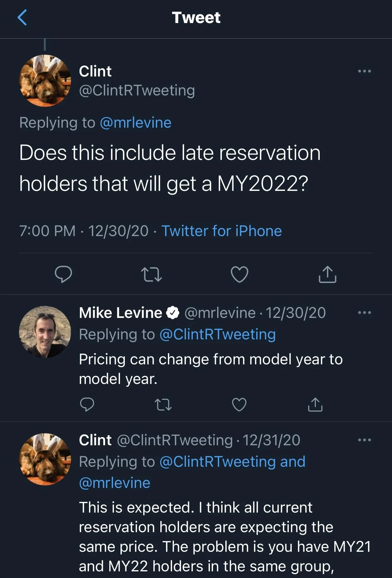View Mike Levine's profile photo
This screenshot has width=392, height=578.
(x=45, y=332)
